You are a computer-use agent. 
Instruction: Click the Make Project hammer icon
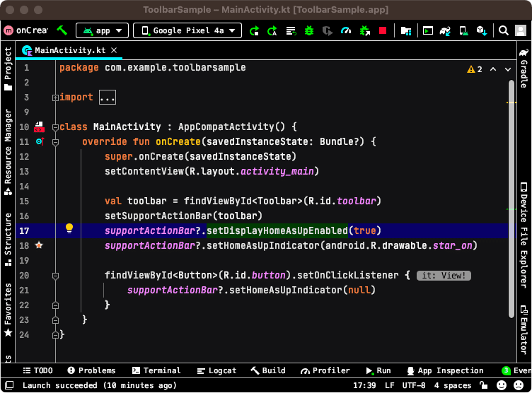coord(62,30)
